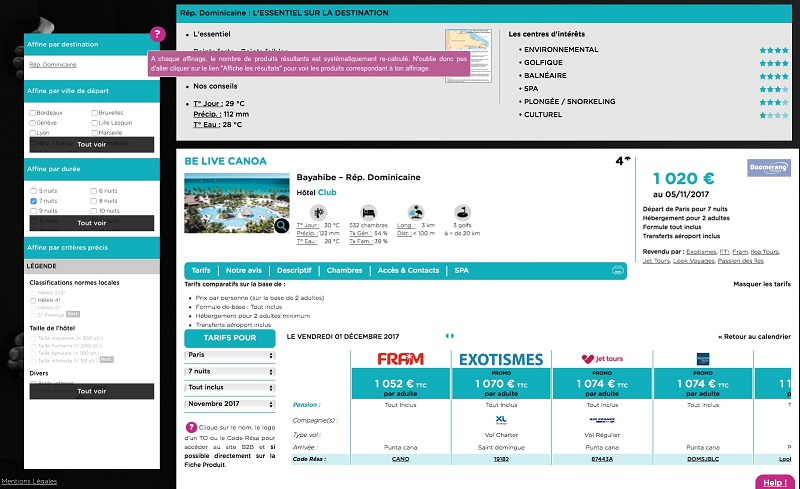
Task: Click the pink question-mark icon near 'Clique sur le nom'
Action: point(191,427)
